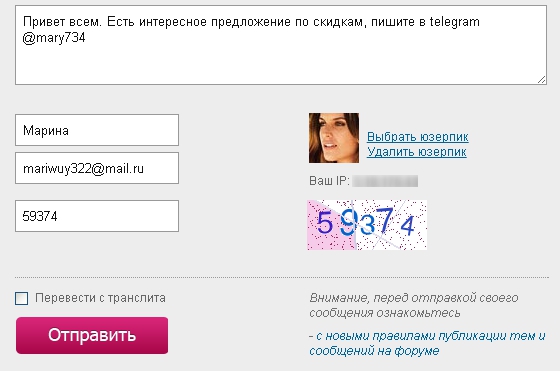Click the Ваш IP label
This screenshot has width=560, height=371.
[x=329, y=181]
